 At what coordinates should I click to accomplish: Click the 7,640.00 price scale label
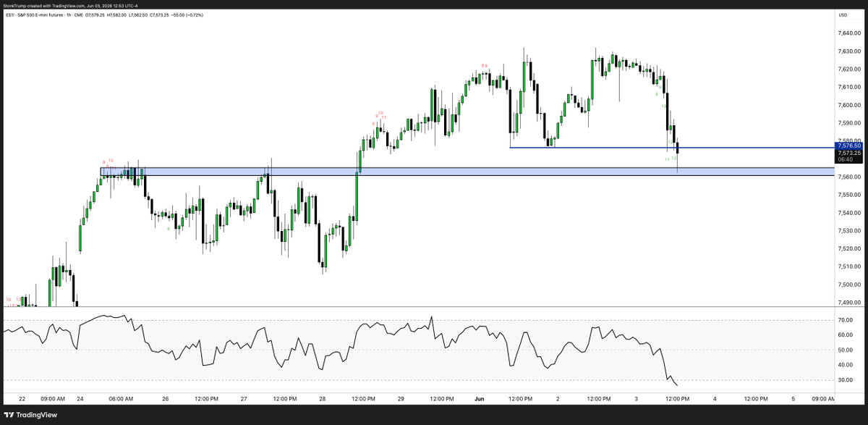(849, 33)
